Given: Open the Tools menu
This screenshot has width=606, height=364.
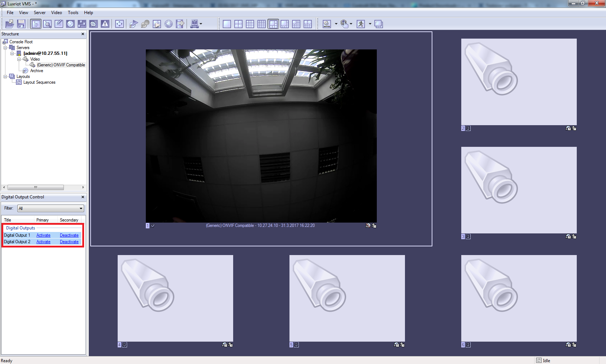Looking at the screenshot, I should tap(73, 13).
